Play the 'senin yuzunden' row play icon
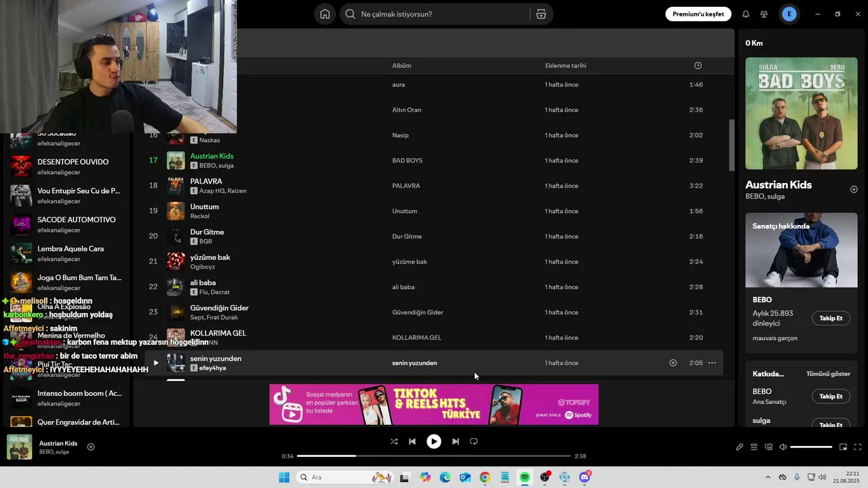Image resolution: width=868 pixels, height=488 pixels. (155, 363)
